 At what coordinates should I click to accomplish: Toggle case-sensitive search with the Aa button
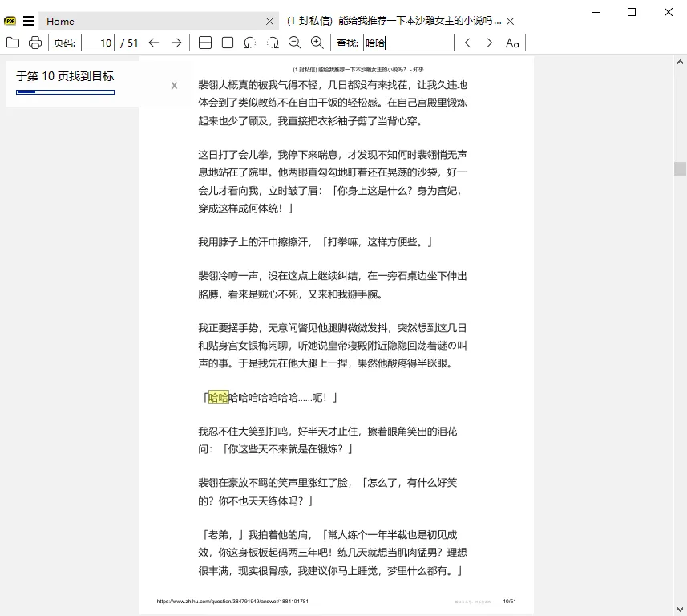click(x=512, y=43)
